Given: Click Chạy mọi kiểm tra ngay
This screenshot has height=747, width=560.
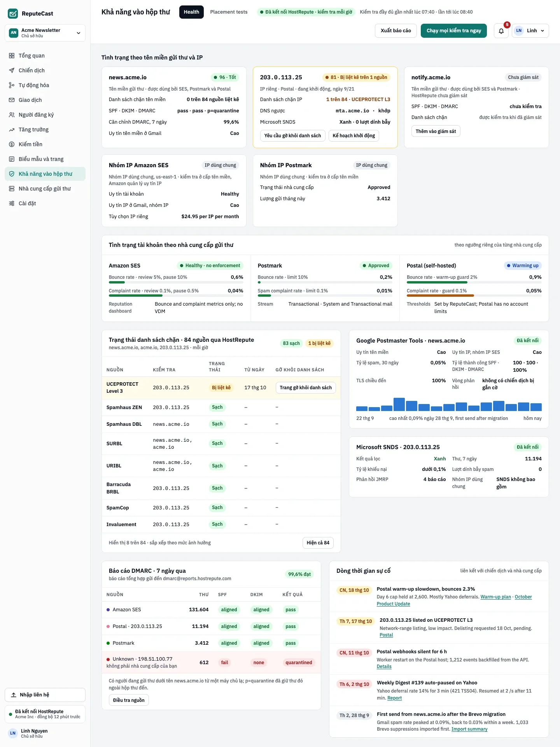Looking at the screenshot, I should pyautogui.click(x=454, y=31).
